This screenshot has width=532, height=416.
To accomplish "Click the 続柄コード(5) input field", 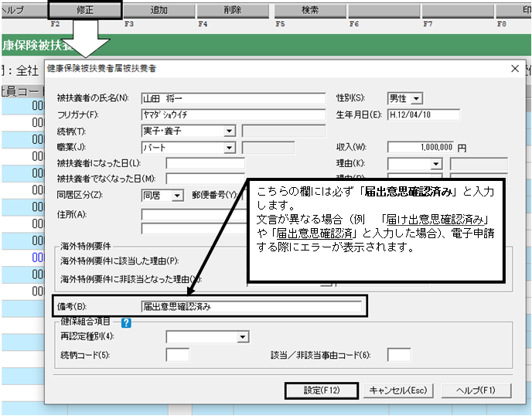I will coord(177,355).
